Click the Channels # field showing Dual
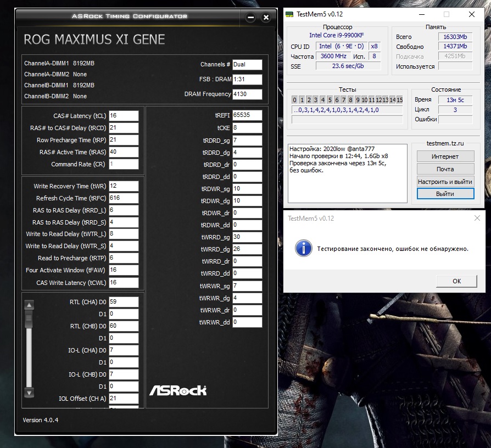 247,64
